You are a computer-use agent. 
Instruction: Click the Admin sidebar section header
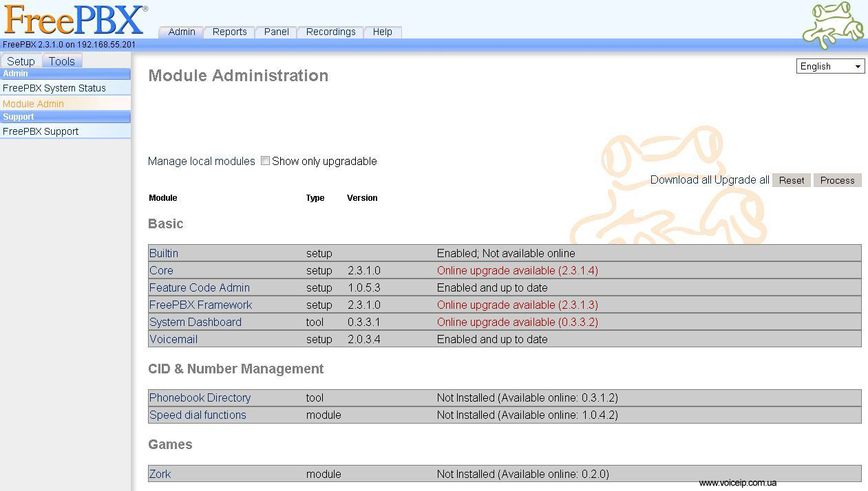click(x=65, y=74)
